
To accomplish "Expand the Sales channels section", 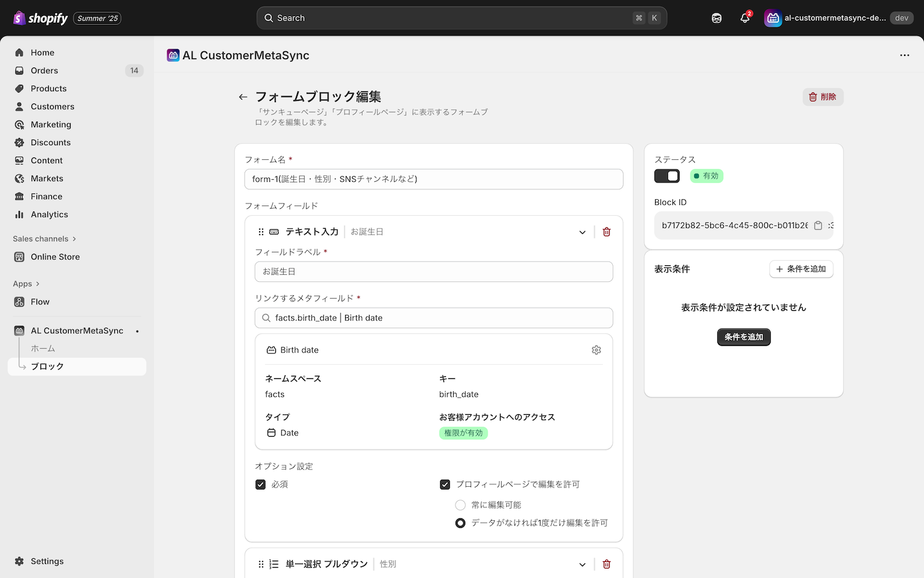I will coord(44,239).
